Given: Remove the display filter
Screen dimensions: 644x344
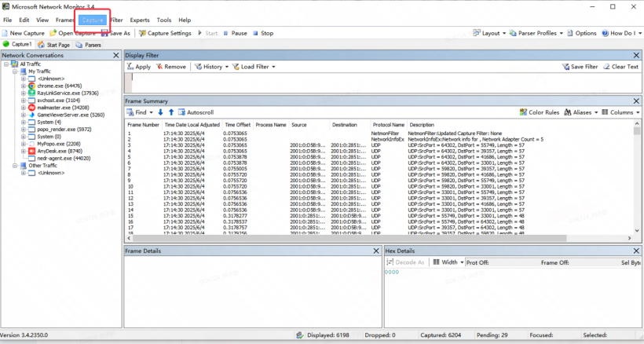Looking at the screenshot, I should (x=171, y=67).
